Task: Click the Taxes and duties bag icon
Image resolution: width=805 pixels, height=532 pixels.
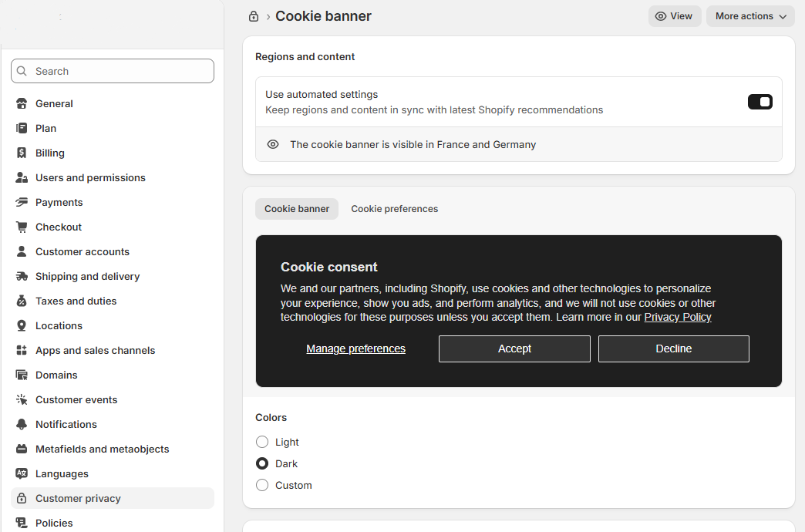Action: (22, 301)
